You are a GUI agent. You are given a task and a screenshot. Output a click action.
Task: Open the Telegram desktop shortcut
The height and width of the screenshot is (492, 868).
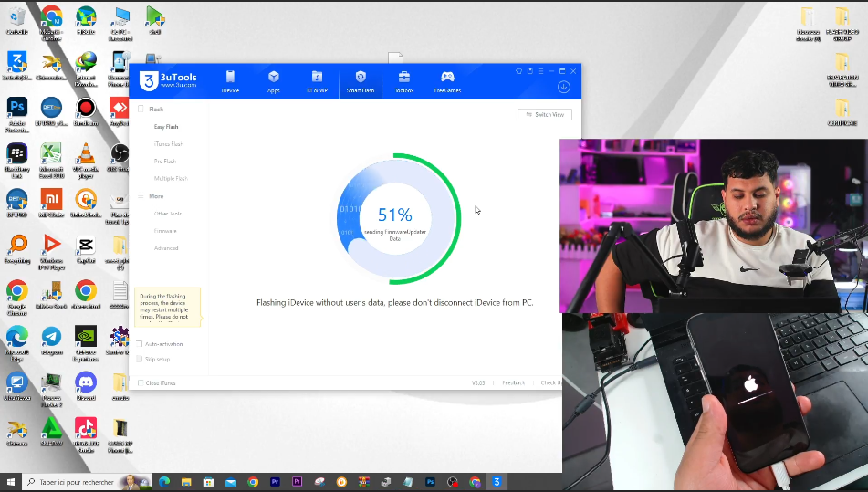pos(51,340)
